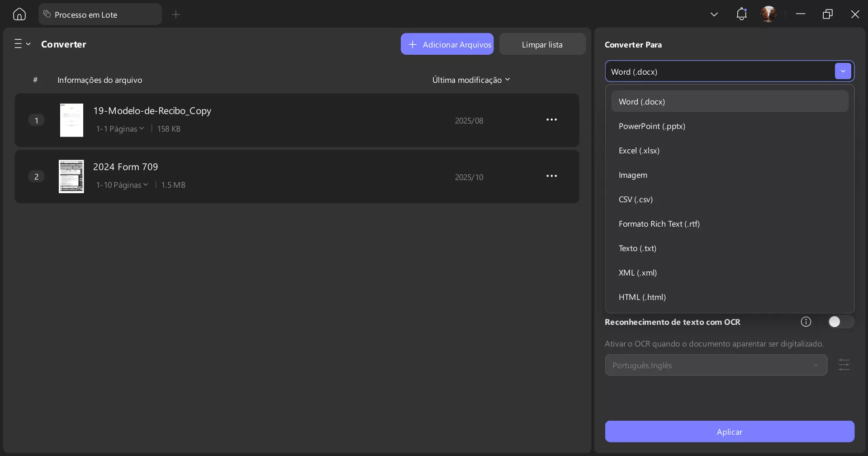The height and width of the screenshot is (456, 868).
Task: Choose the Excel (.xlsx) option
Action: (639, 151)
